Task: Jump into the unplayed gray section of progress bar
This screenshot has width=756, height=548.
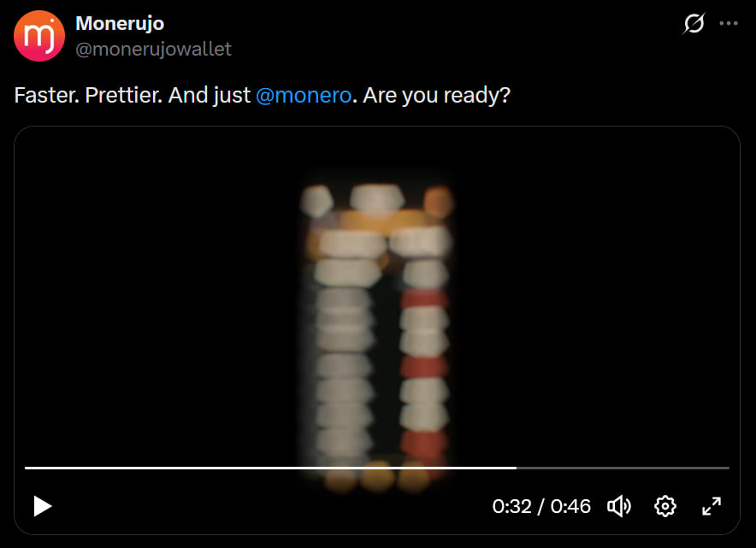Action: (623, 468)
